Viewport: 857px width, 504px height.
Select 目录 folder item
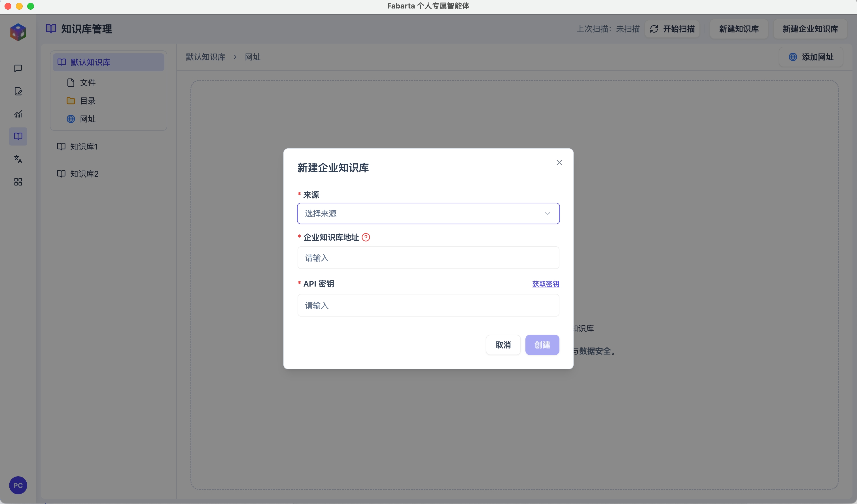pos(87,101)
